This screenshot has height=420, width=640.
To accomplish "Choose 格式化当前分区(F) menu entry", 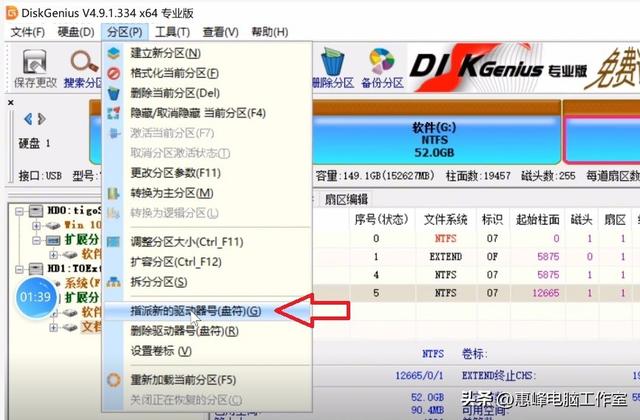I will pyautogui.click(x=207, y=73).
